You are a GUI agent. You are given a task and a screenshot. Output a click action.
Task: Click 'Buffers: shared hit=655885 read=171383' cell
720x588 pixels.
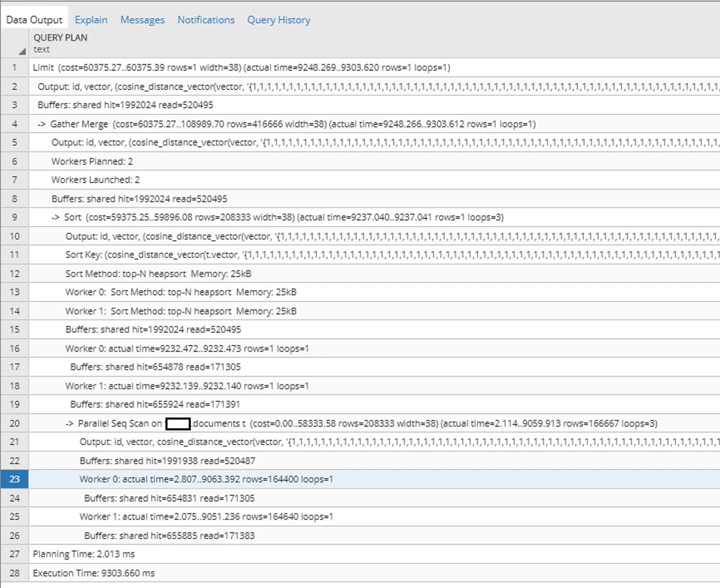pyautogui.click(x=170, y=536)
